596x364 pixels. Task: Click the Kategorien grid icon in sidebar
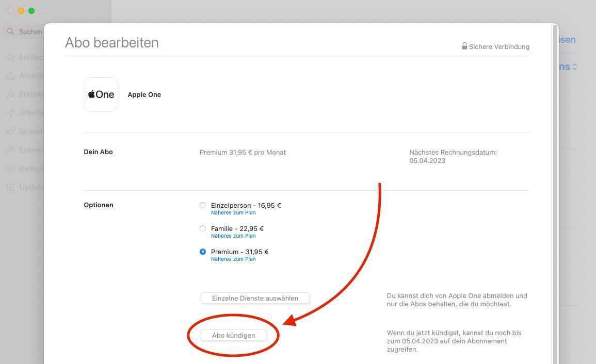click(10, 169)
